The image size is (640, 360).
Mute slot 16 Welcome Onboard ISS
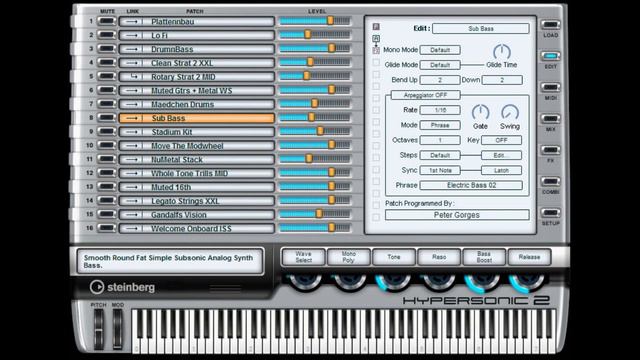[107, 228]
